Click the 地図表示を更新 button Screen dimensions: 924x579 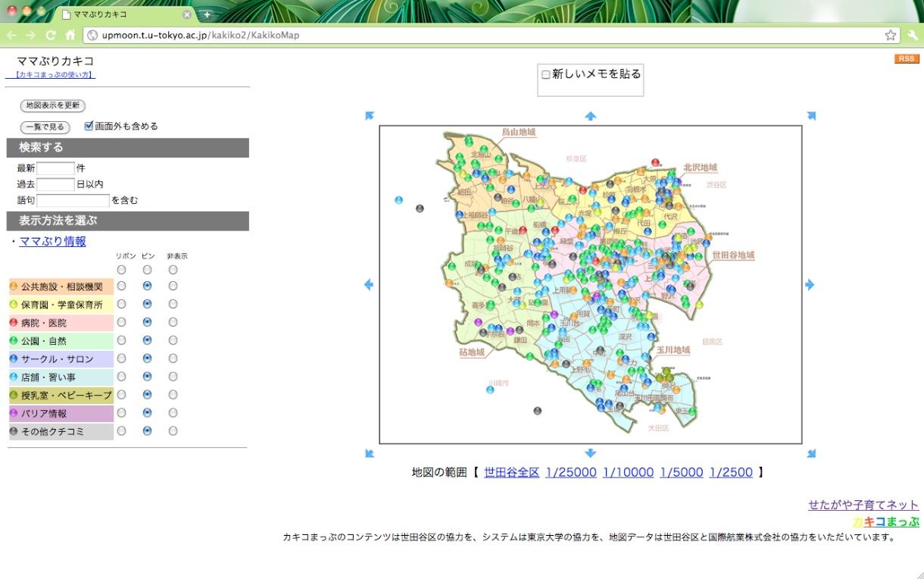52,105
